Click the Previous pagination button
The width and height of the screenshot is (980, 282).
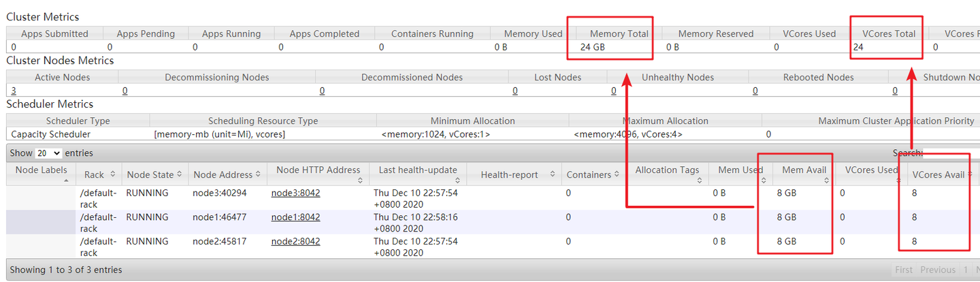coord(938,270)
